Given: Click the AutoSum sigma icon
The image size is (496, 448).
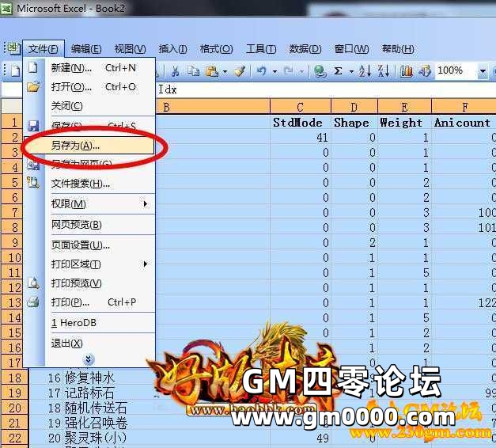Looking at the screenshot, I should point(339,70).
